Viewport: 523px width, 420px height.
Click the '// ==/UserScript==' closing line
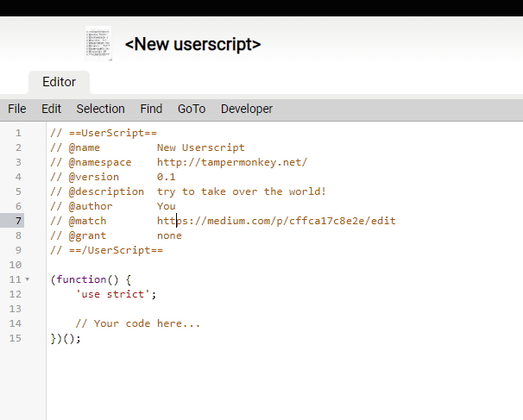tap(107, 250)
